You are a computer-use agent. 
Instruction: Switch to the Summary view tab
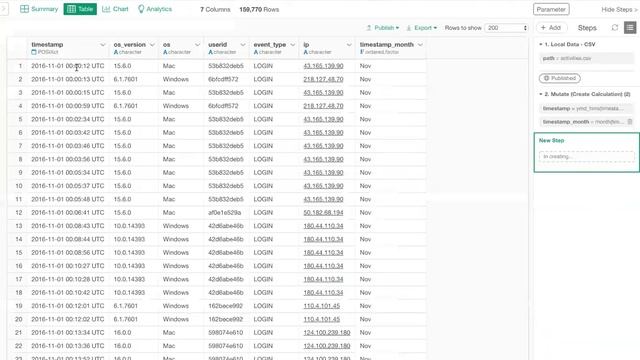39,9
